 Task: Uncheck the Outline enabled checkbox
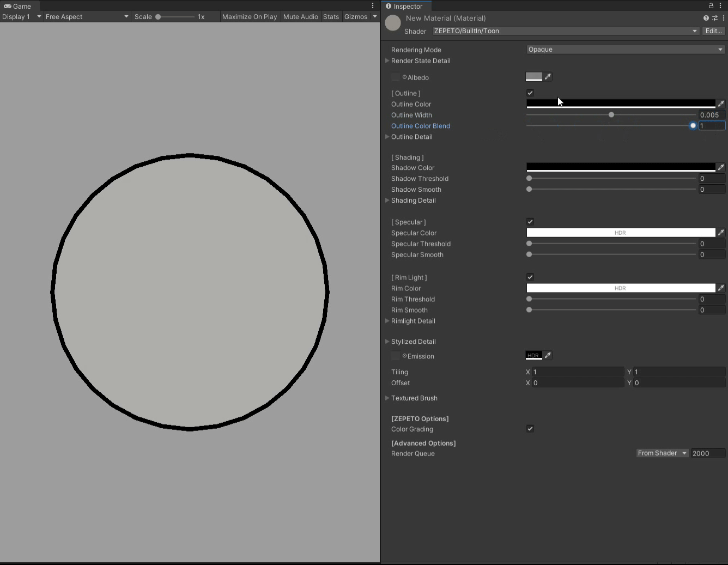[530, 93]
